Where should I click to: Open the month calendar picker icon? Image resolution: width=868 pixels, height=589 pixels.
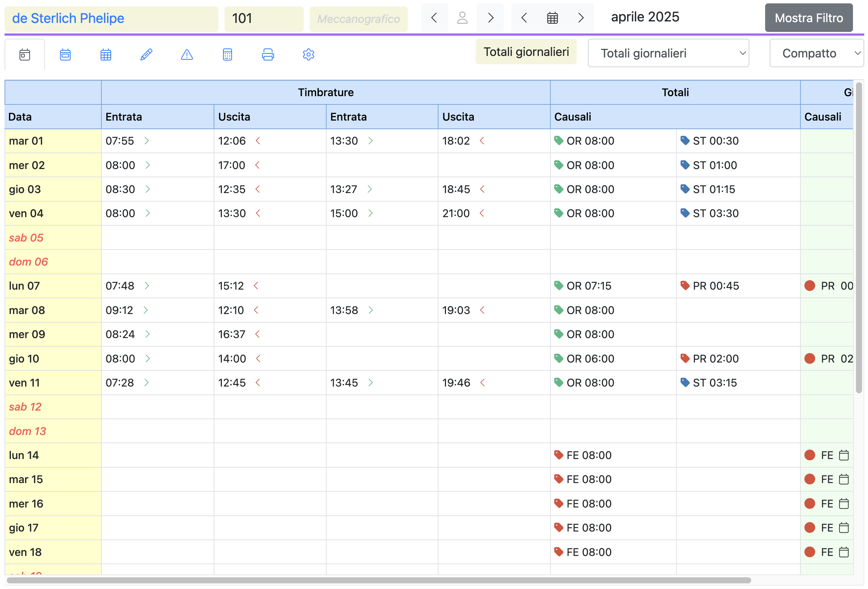(553, 18)
